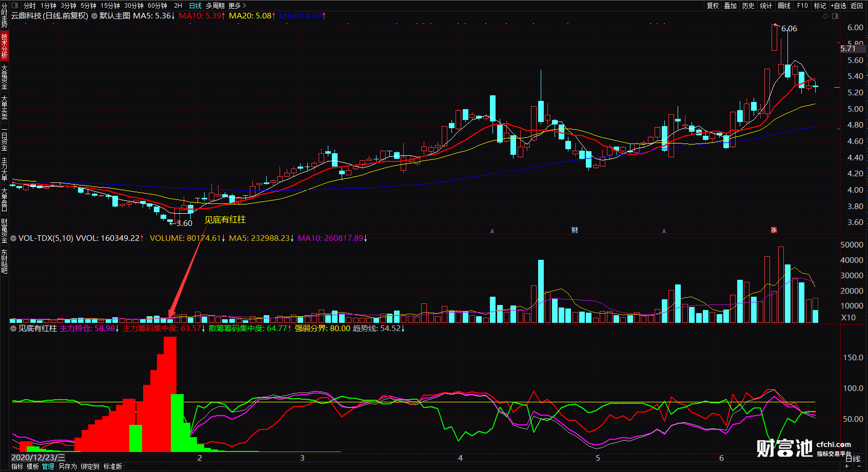Activate 画线 drawing tools
This screenshot has height=472, width=868.
784,6
